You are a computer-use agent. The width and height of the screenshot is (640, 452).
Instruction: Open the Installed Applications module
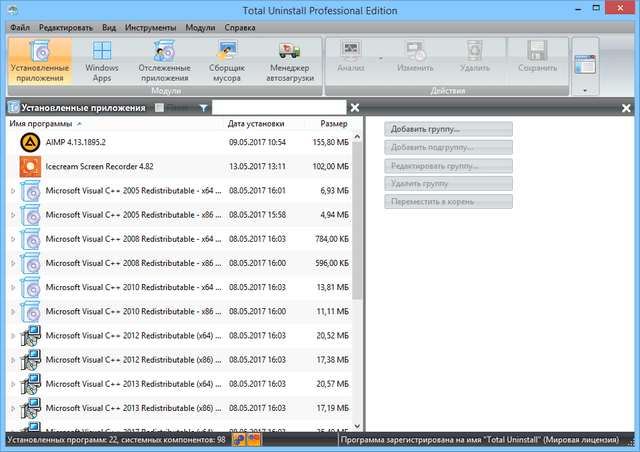[x=40, y=61]
